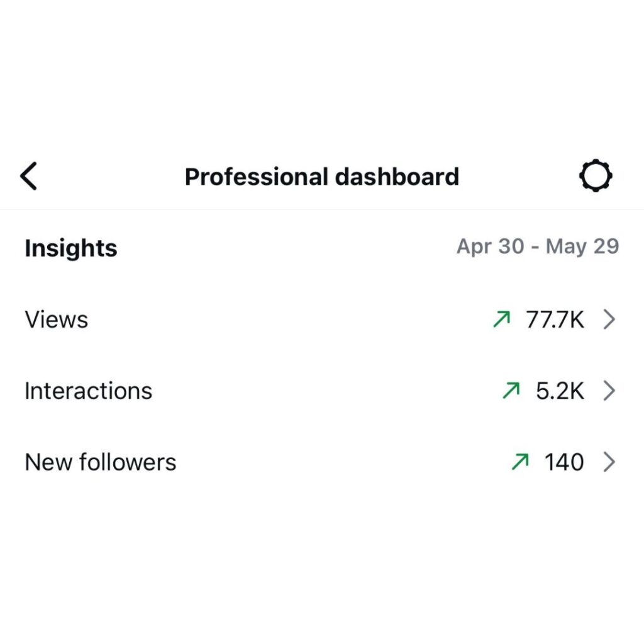
Task: Click the Insights section heading
Action: point(71,248)
